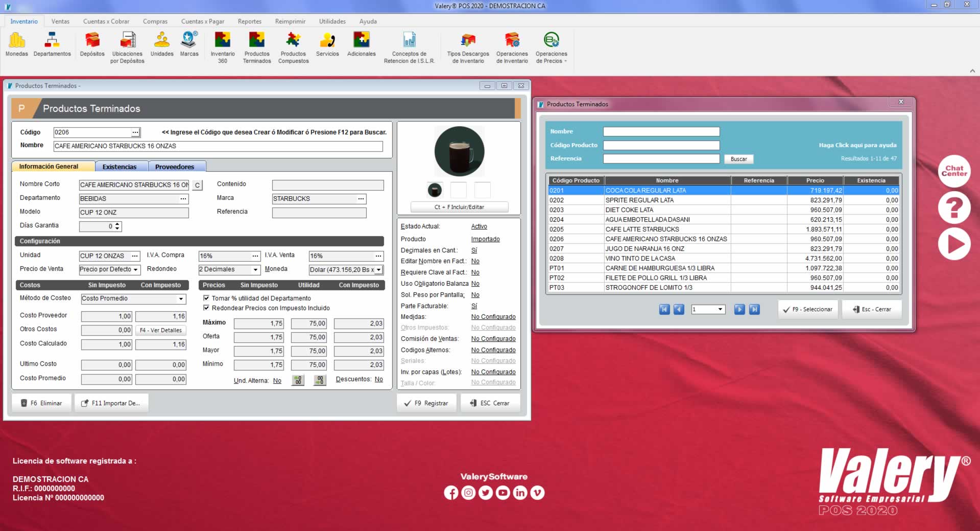Open Moneda Dolar dropdown
980x531 pixels.
379,270
